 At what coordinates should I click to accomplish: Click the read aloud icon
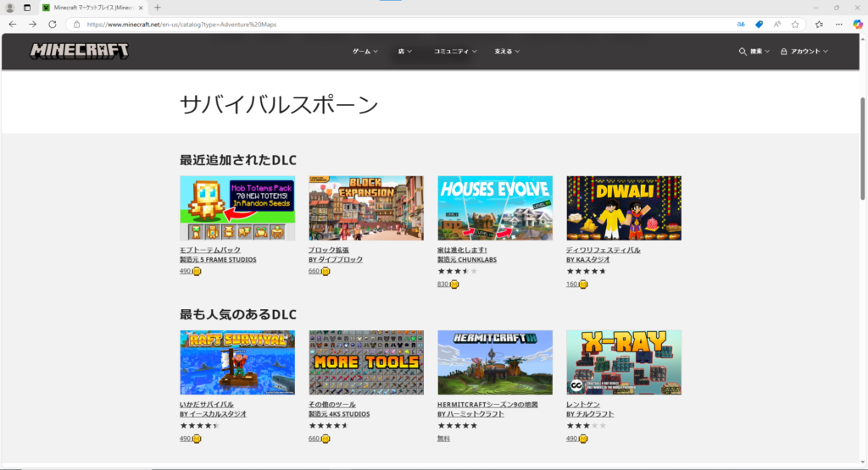(x=777, y=24)
